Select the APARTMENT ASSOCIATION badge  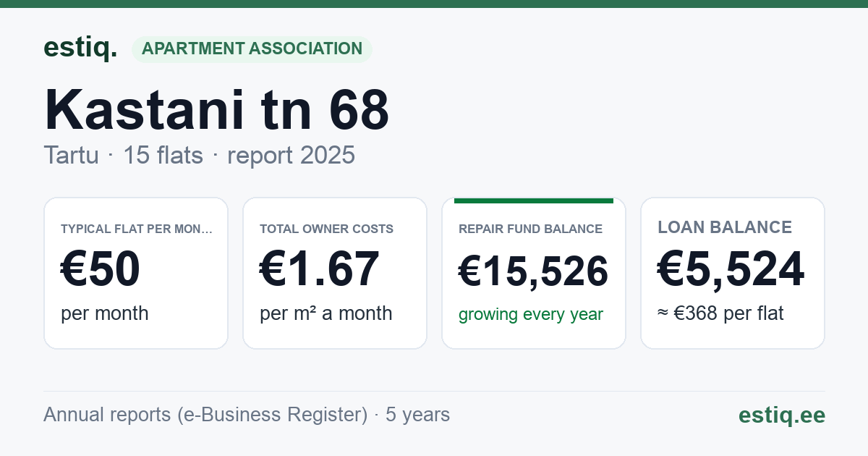(x=252, y=49)
